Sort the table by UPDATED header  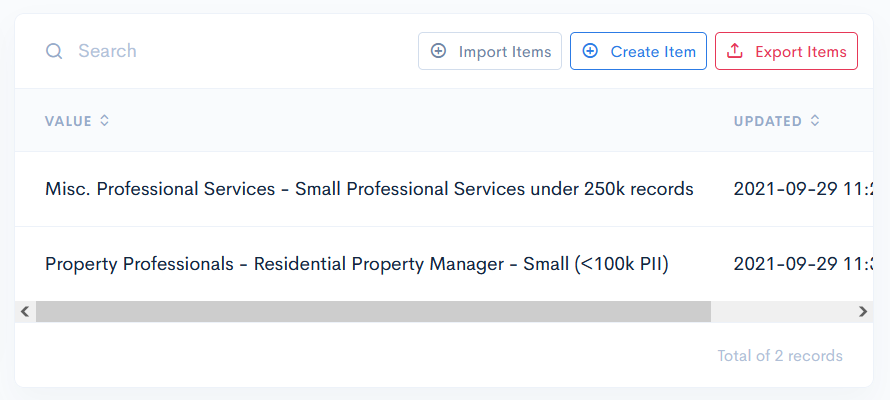(768, 121)
